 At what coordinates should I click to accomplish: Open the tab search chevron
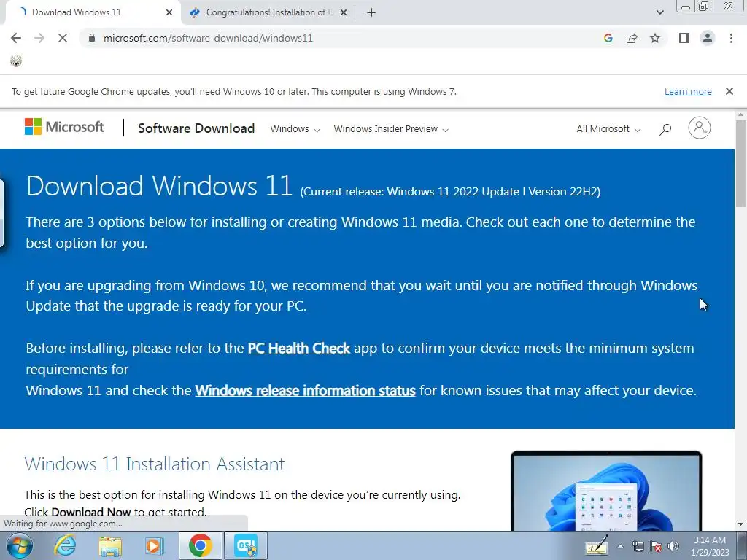tap(659, 12)
